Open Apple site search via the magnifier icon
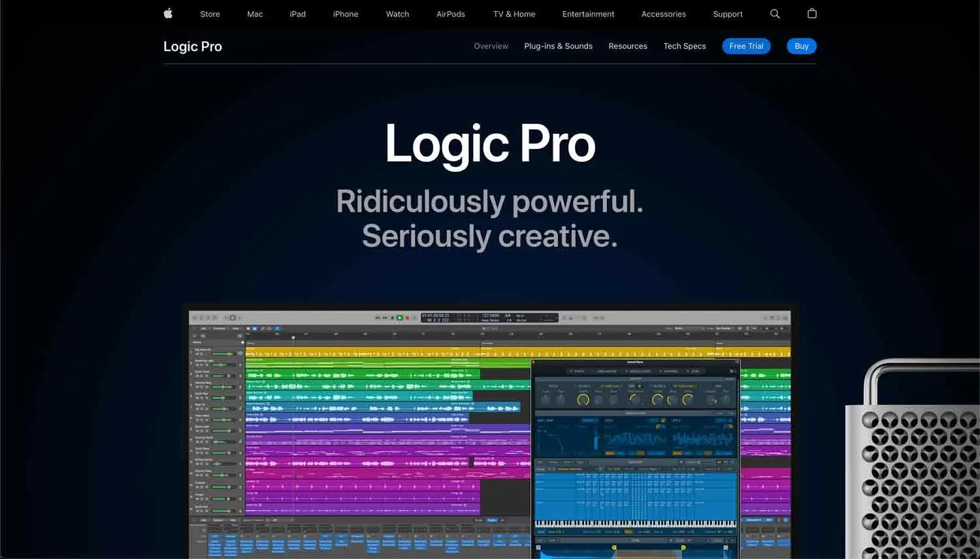The height and width of the screenshot is (559, 980). pyautogui.click(x=775, y=13)
